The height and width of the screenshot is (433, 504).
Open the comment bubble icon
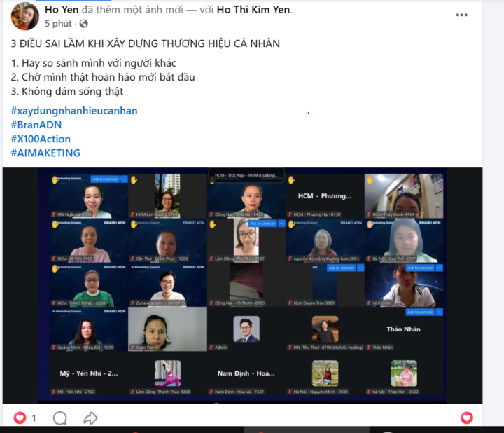(59, 418)
